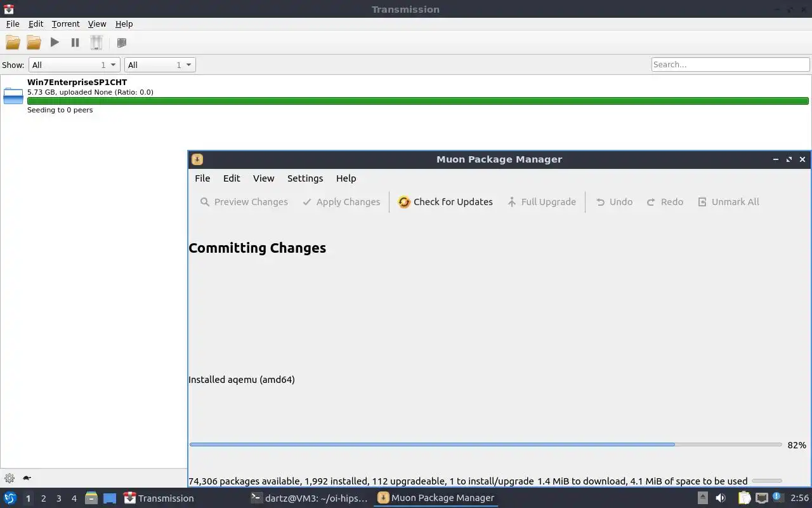Click Preview Changes in Muon toolbar

(x=244, y=202)
